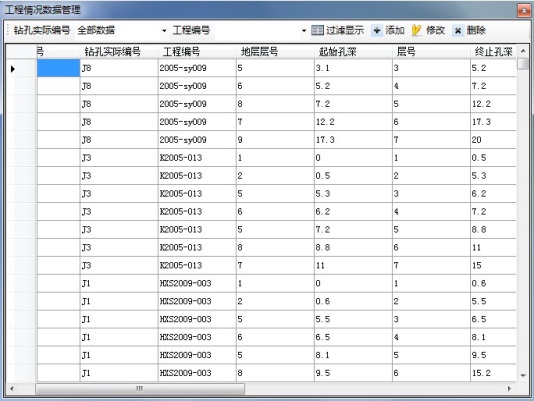
Task: Click the J8 cell in the first row
Action: 119,68
